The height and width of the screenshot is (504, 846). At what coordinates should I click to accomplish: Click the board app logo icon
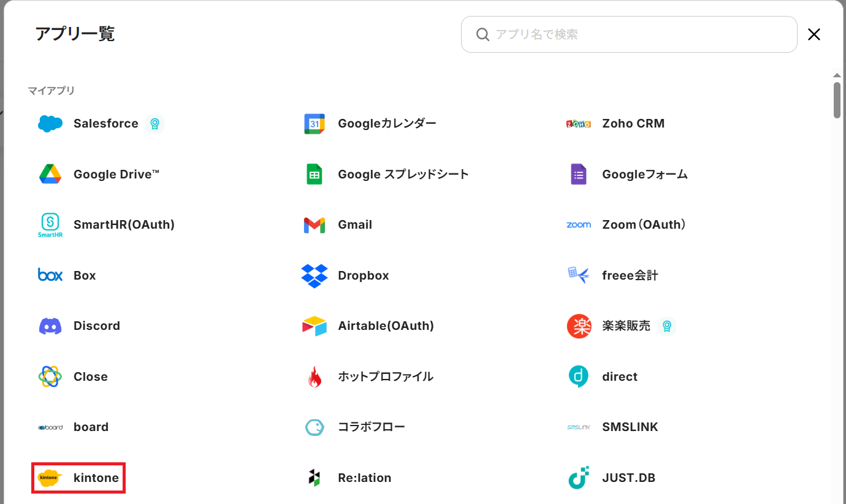50,427
